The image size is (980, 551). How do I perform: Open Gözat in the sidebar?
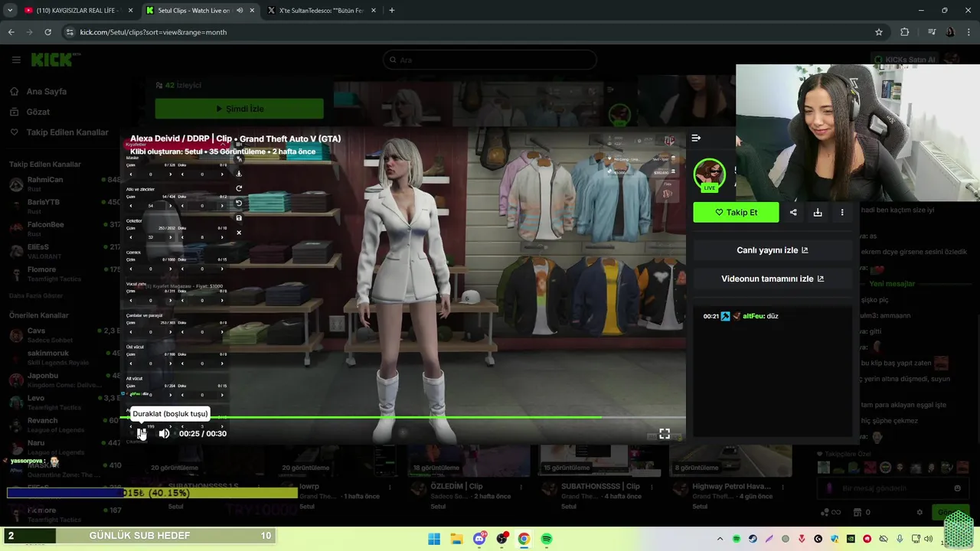click(x=38, y=112)
